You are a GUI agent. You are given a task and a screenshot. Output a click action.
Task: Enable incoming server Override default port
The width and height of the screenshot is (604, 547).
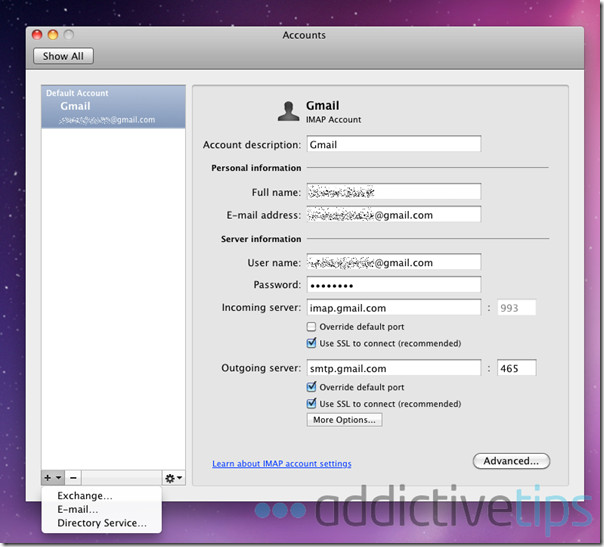click(x=311, y=327)
